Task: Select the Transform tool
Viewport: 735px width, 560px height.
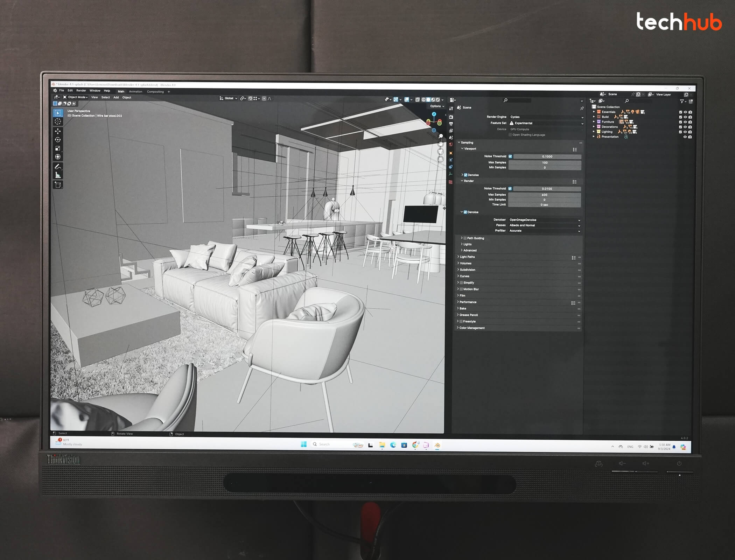Action: coord(58,157)
